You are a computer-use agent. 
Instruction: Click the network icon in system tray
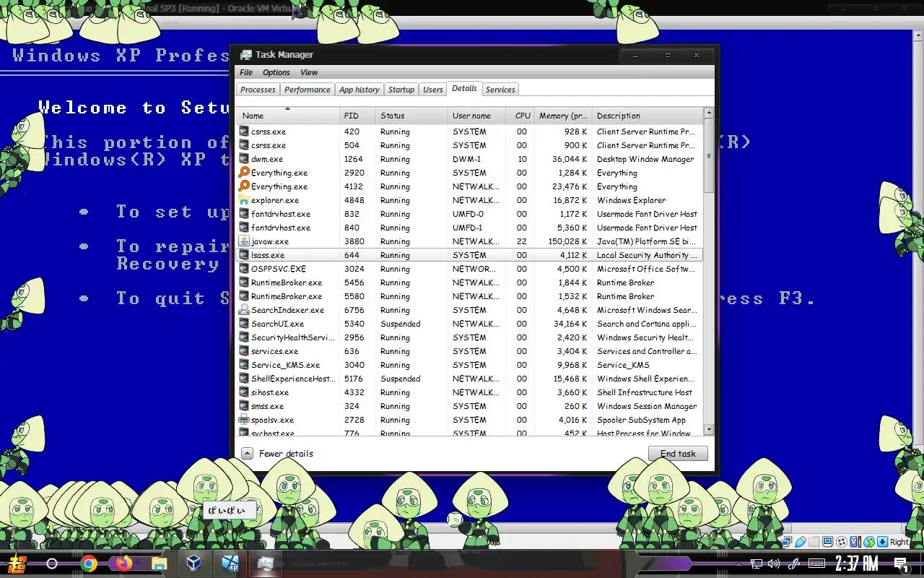tap(756, 564)
